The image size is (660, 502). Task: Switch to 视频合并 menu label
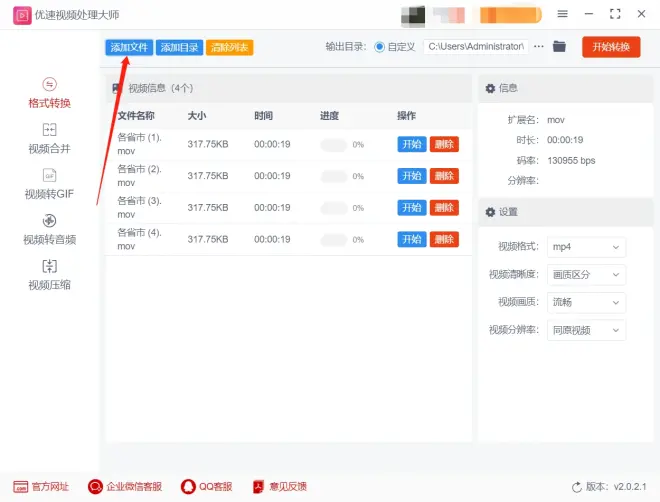tap(49, 149)
